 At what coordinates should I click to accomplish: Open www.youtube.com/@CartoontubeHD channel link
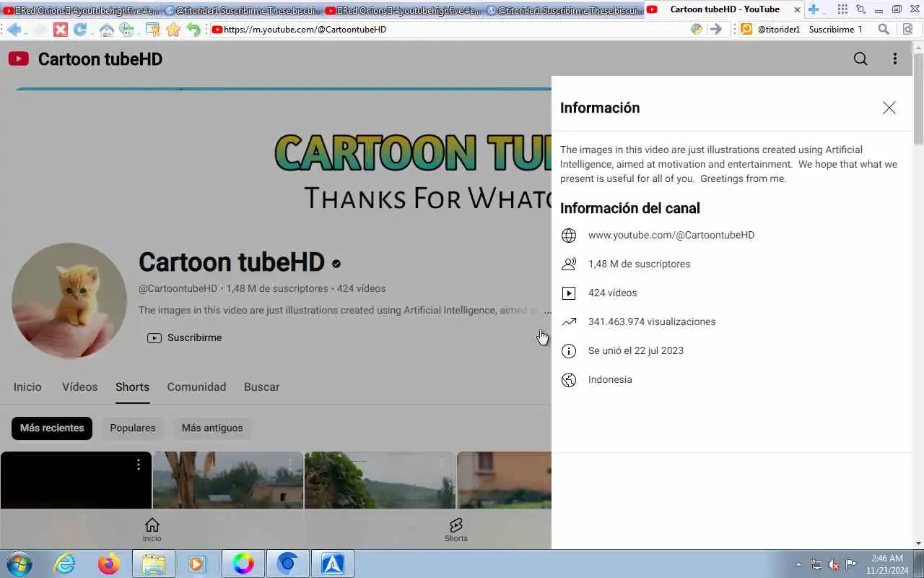[671, 236]
